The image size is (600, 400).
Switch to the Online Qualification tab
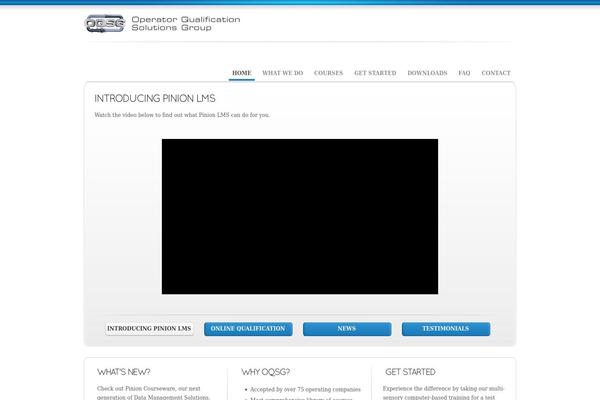pos(248,329)
